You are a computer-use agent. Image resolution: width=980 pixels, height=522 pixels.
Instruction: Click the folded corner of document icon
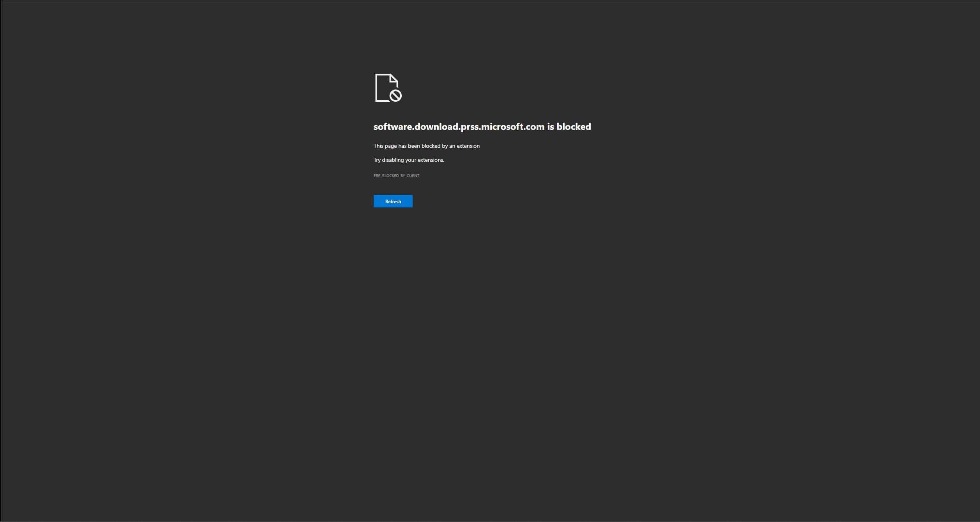tap(394, 78)
